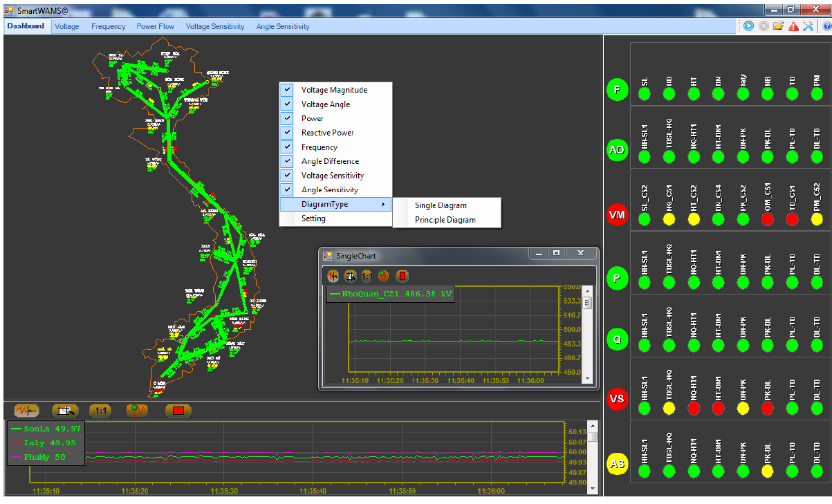Click the green F status button on right panel
Viewport: 832px width, 504px height.
point(617,89)
